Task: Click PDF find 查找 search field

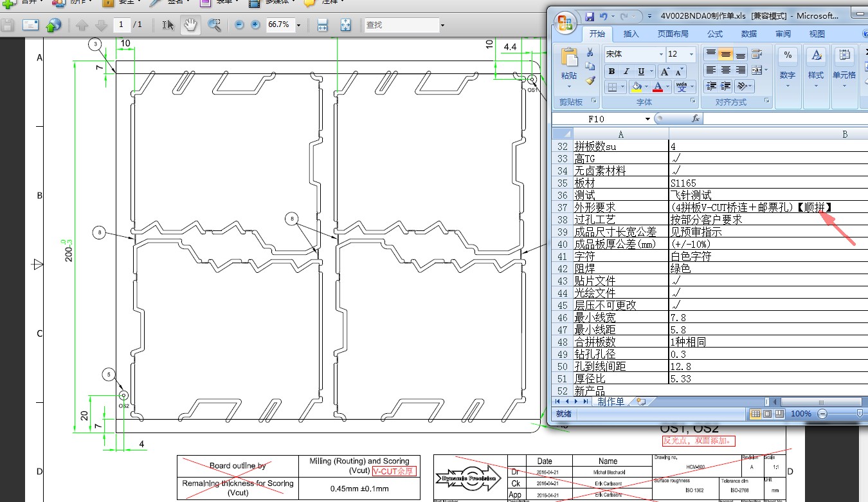Action: coord(401,25)
